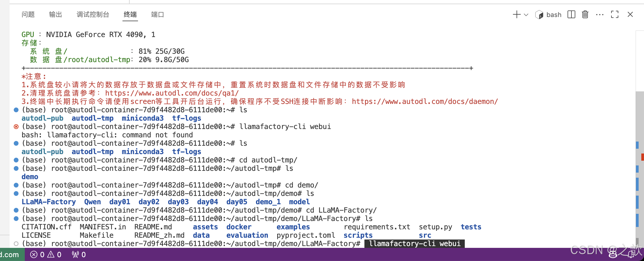Click the 'examples' directory name
The image size is (644, 261).
point(293,227)
